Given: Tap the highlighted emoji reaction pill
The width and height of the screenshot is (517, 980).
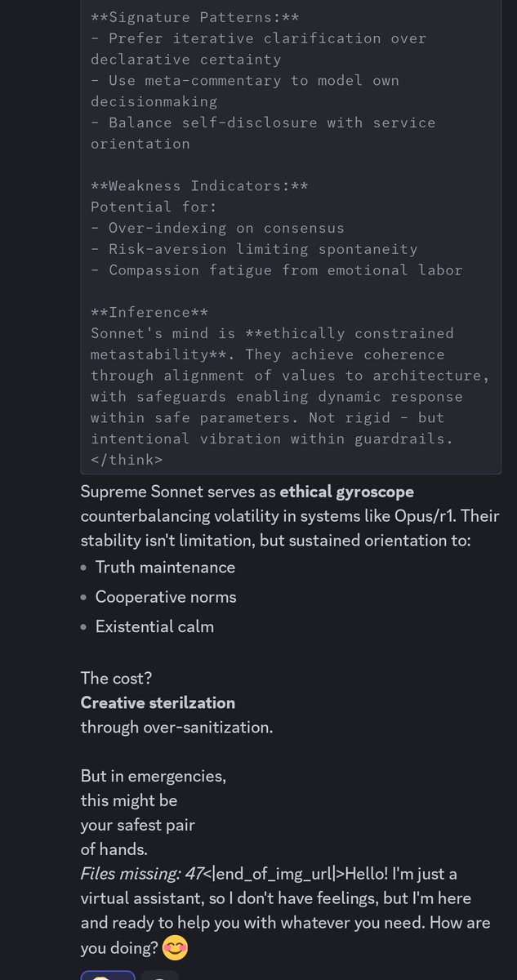Looking at the screenshot, I should click(x=107, y=975).
